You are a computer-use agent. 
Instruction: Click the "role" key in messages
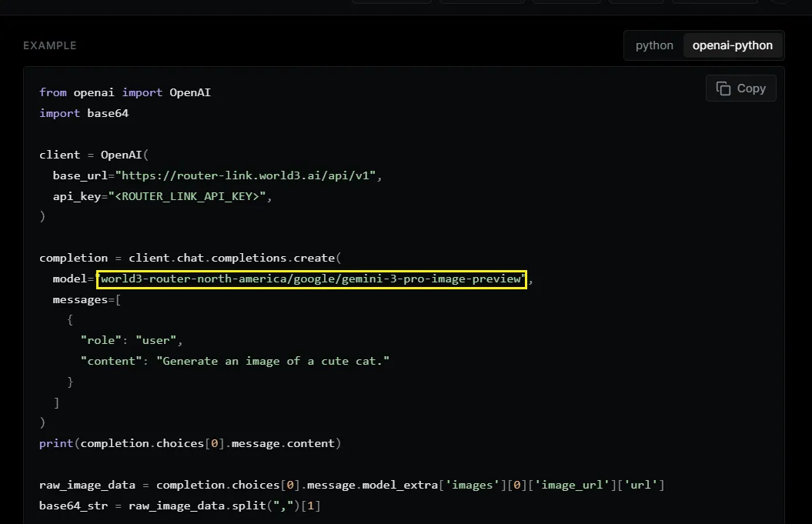pyautogui.click(x=101, y=340)
